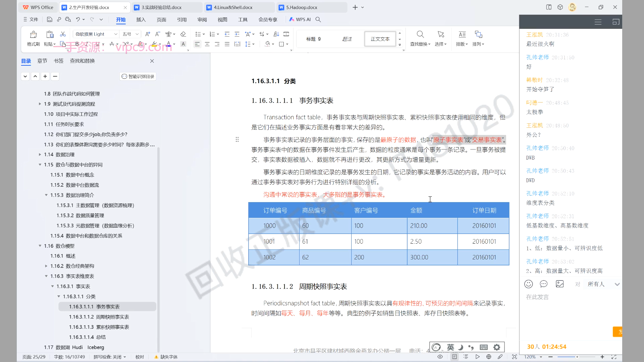This screenshot has width=644, height=362.
Task: Open the font name dropdown
Action: (116, 34)
